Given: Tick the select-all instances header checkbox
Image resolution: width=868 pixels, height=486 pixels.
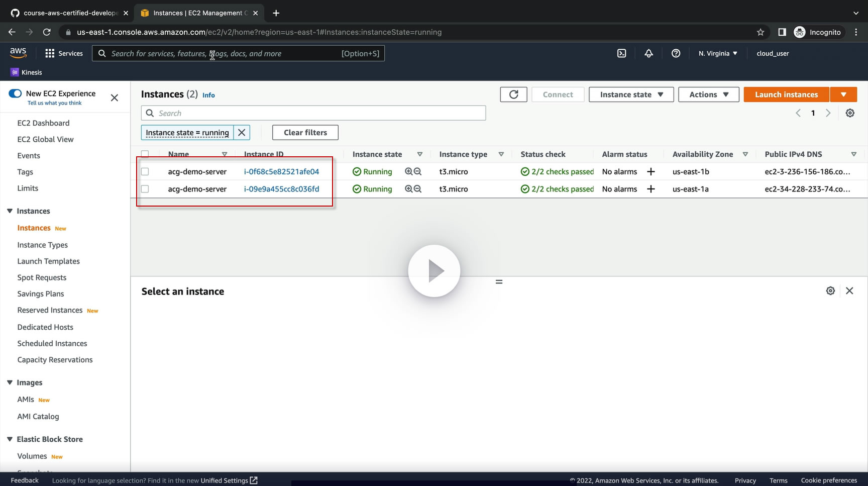Looking at the screenshot, I should click(x=145, y=154).
